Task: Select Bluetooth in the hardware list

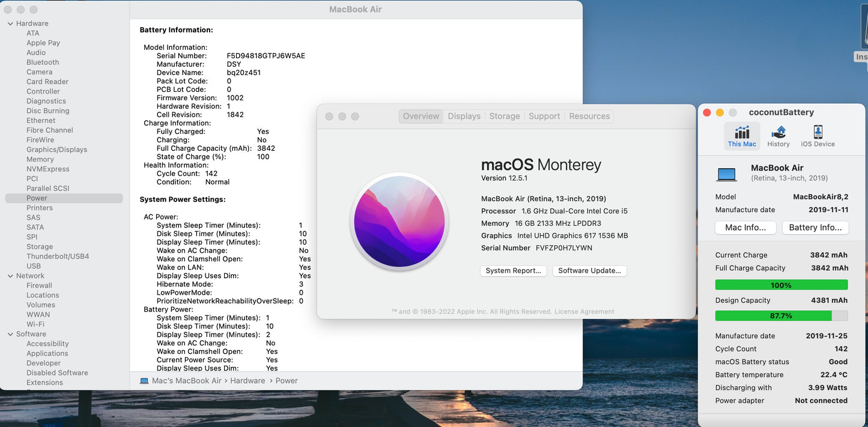Action: (43, 62)
